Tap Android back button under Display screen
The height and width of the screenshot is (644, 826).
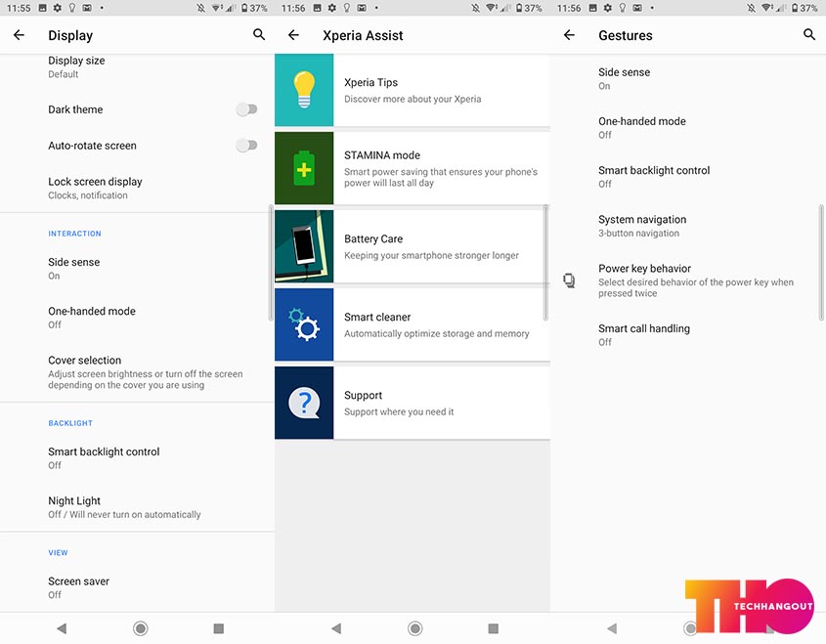62,628
